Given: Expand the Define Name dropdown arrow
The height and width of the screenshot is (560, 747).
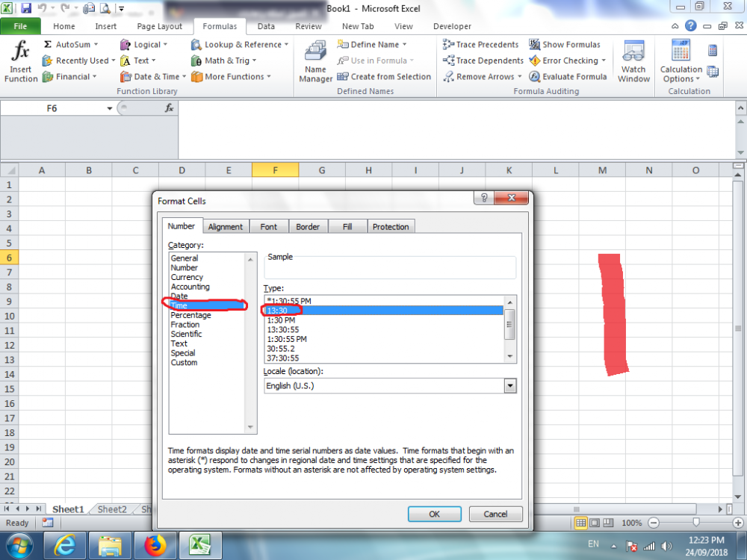Looking at the screenshot, I should tap(404, 44).
